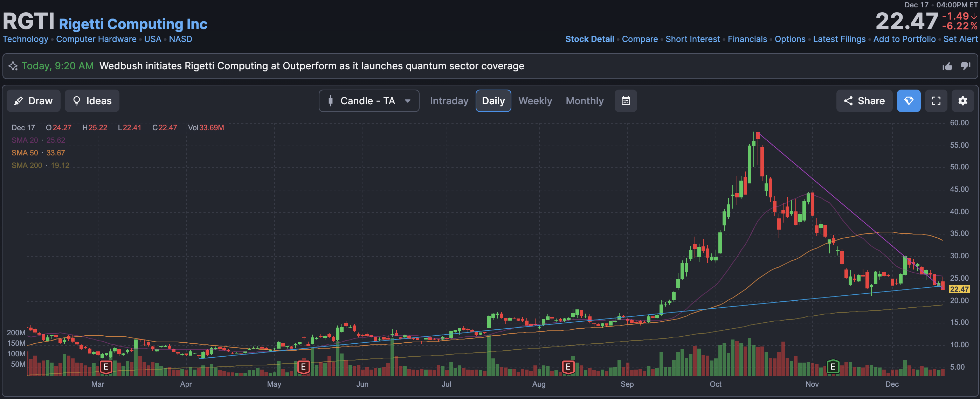Open the Options menu link
This screenshot has width=980, height=399.
point(790,39)
